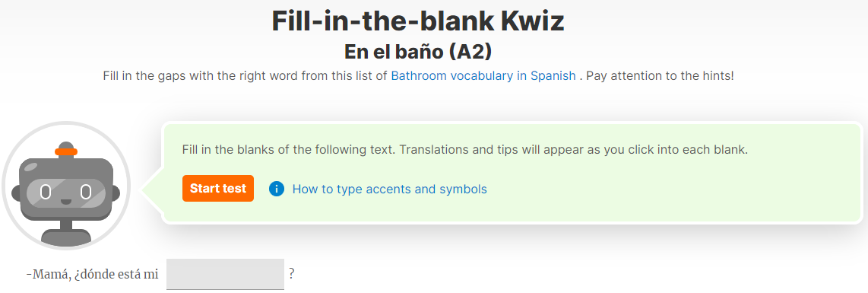Click the blue info circle icon
The height and width of the screenshot is (293, 868).
(276, 189)
